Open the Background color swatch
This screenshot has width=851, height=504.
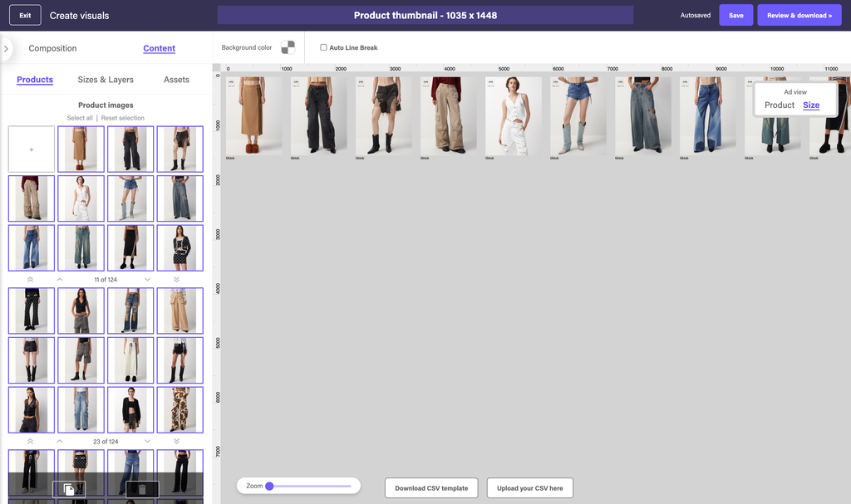pos(288,48)
